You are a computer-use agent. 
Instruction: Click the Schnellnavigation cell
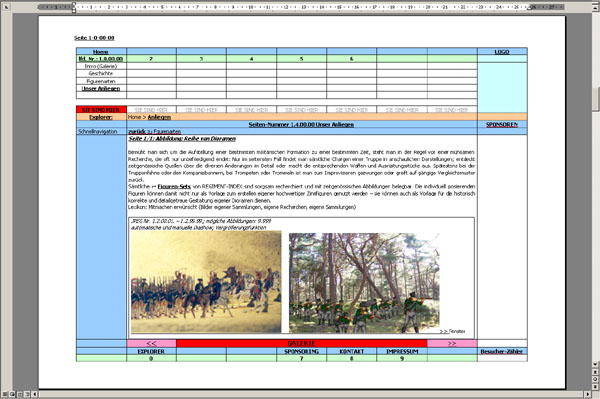tap(101, 132)
